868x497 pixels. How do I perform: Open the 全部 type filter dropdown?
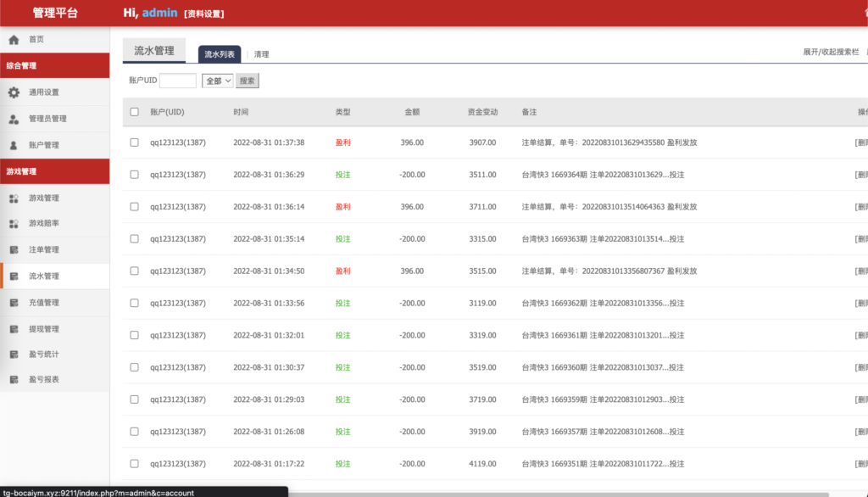(217, 81)
